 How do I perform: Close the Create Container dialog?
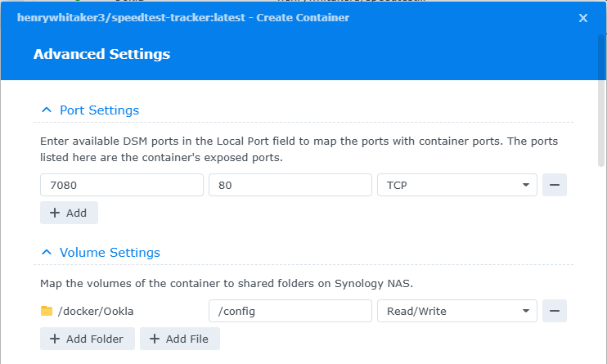(x=583, y=18)
